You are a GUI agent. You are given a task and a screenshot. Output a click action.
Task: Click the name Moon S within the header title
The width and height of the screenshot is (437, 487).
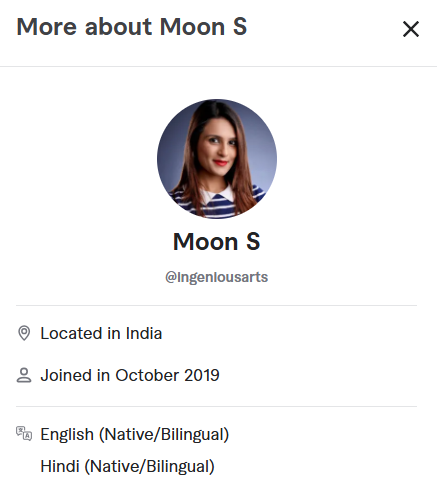(x=203, y=27)
